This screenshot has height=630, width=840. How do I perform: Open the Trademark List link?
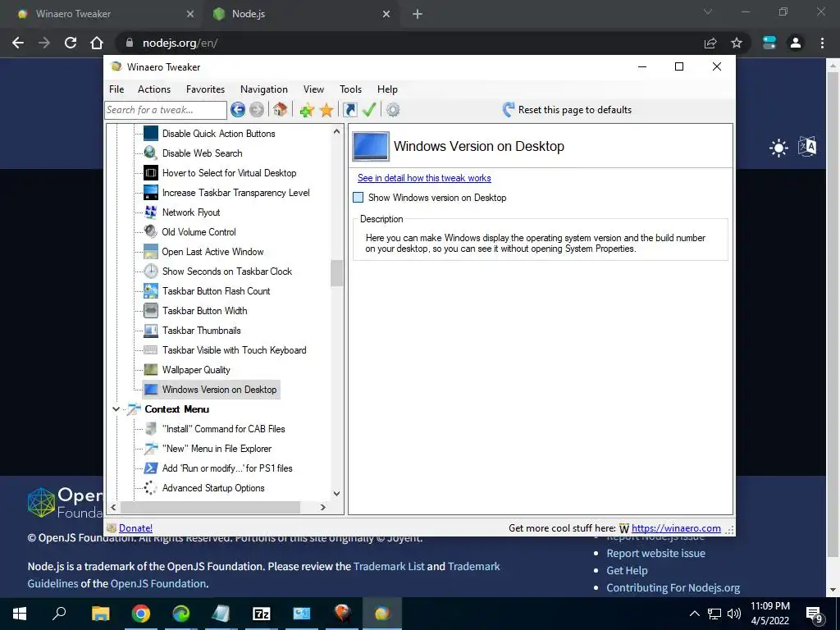389,566
